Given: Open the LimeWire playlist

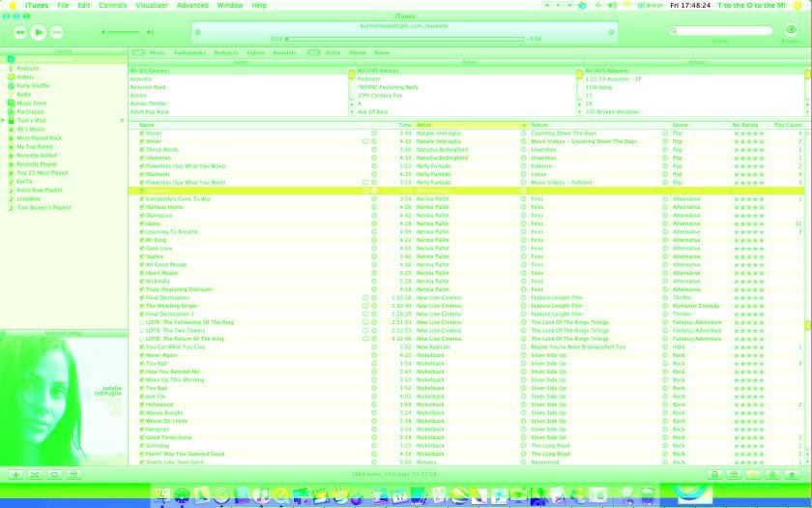Looking at the screenshot, I should tap(28, 199).
